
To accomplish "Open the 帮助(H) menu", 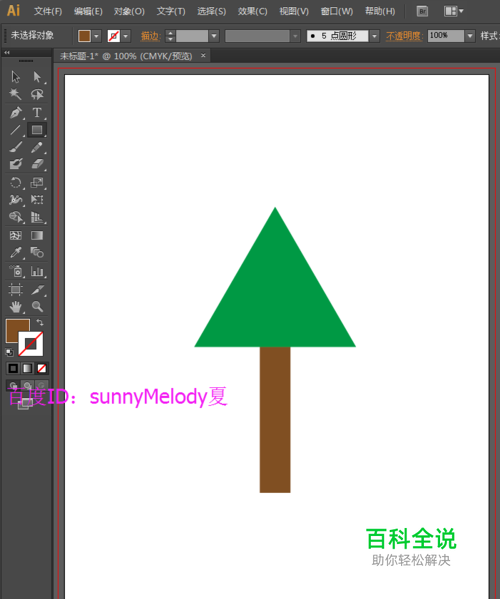I will coord(380,11).
